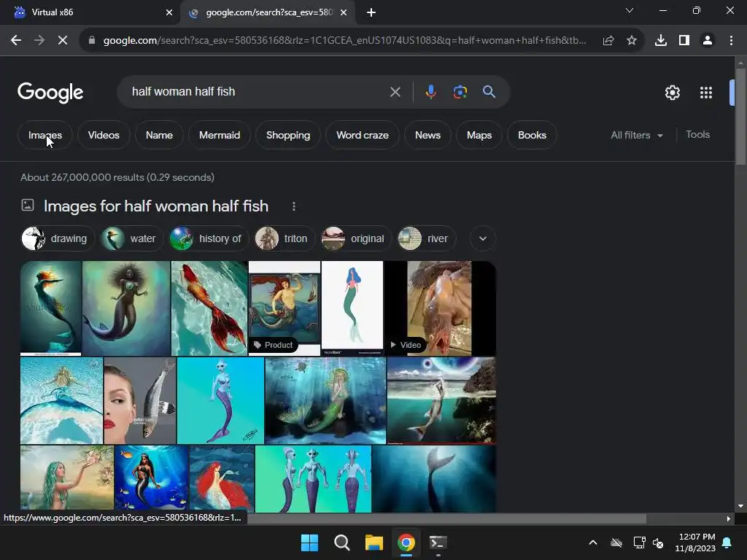
Task: Share this page from the address bar
Action: 608,41
